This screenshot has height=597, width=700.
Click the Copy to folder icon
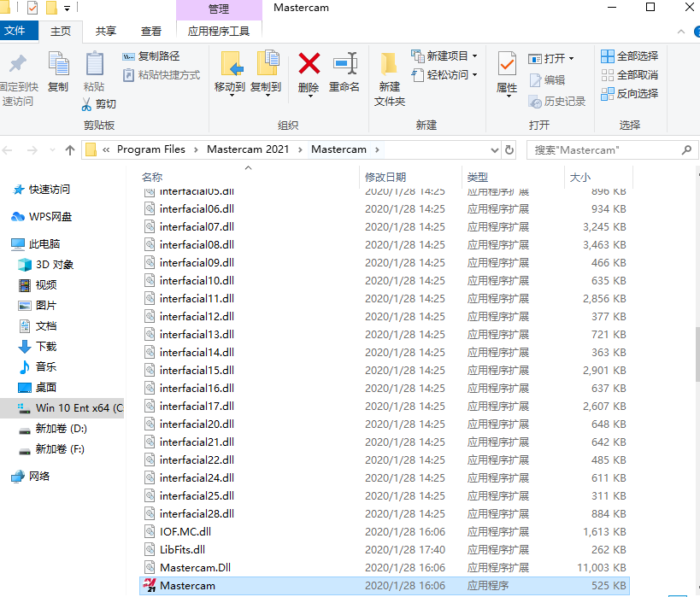click(268, 63)
